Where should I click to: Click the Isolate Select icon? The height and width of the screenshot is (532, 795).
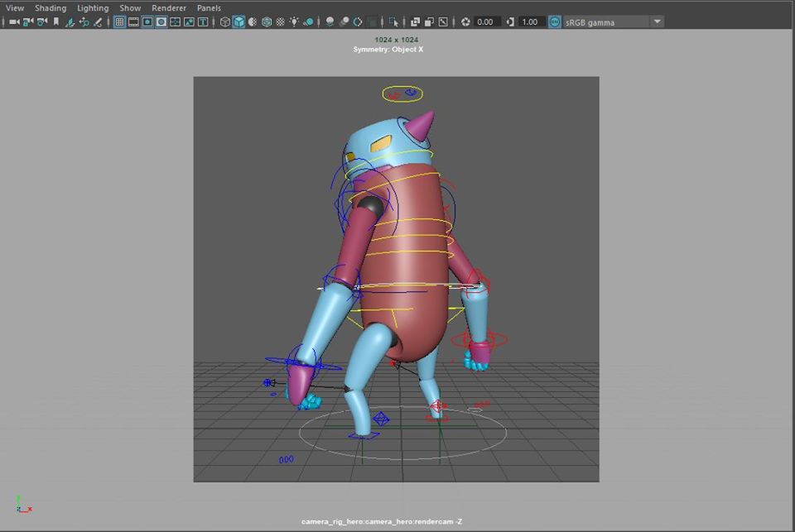393,22
